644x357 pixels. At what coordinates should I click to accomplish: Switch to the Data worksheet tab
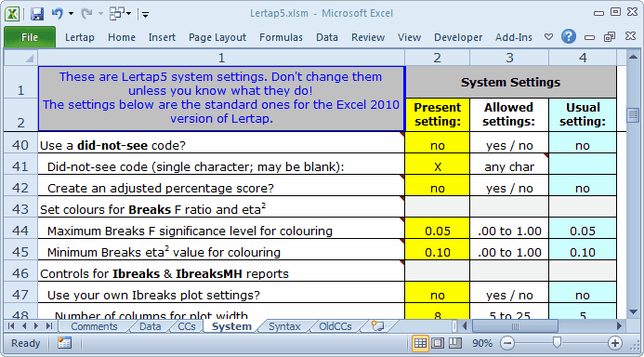tap(150, 326)
